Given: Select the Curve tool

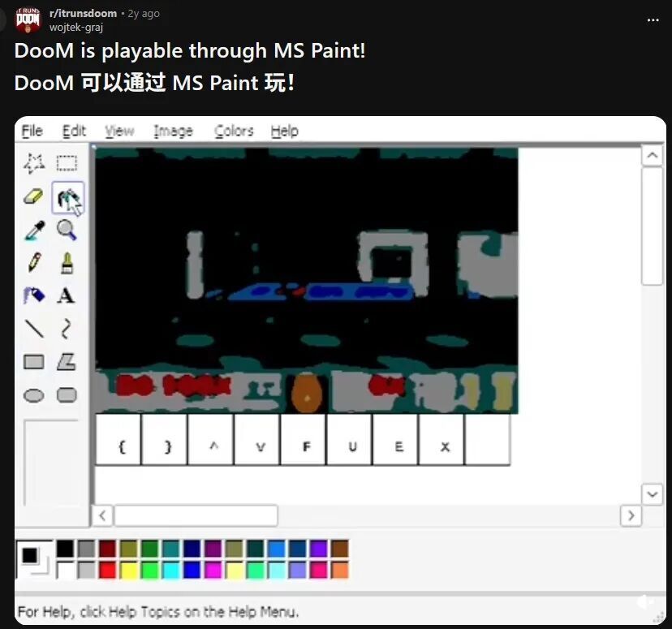Looking at the screenshot, I should point(66,329).
